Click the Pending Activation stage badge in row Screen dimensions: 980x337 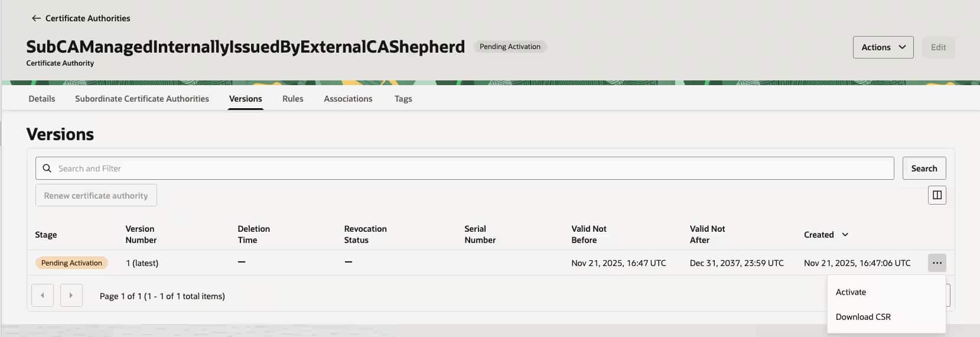71,263
